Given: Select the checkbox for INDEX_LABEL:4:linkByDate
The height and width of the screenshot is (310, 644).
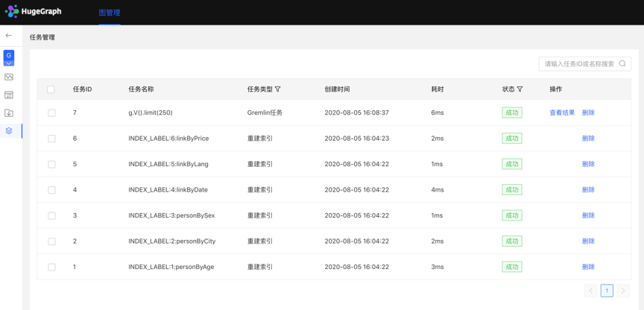Looking at the screenshot, I should [x=51, y=190].
